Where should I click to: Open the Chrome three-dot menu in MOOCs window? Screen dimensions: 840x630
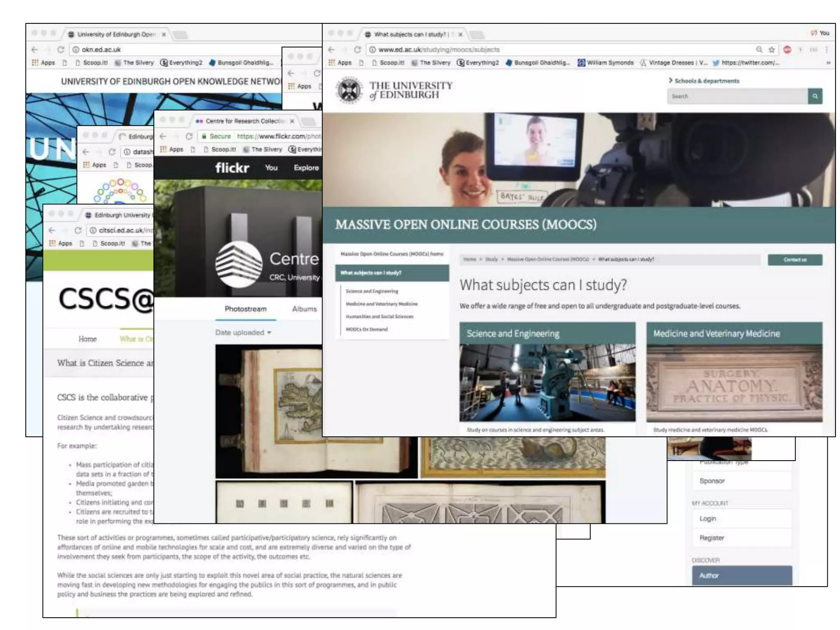(x=826, y=50)
